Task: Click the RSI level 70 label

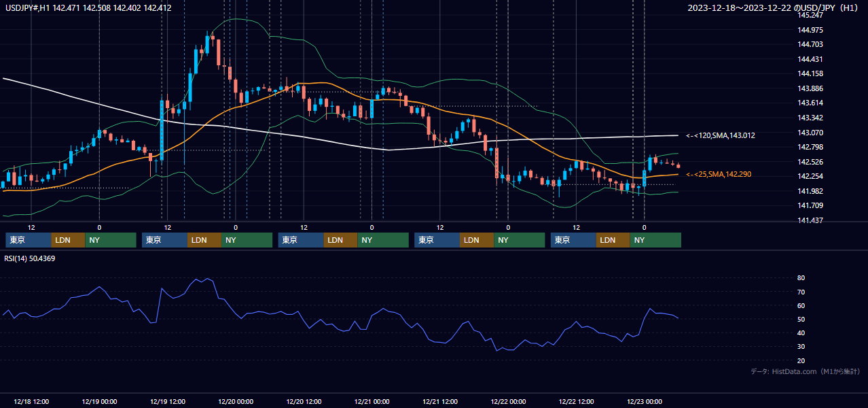Action: pos(801,292)
